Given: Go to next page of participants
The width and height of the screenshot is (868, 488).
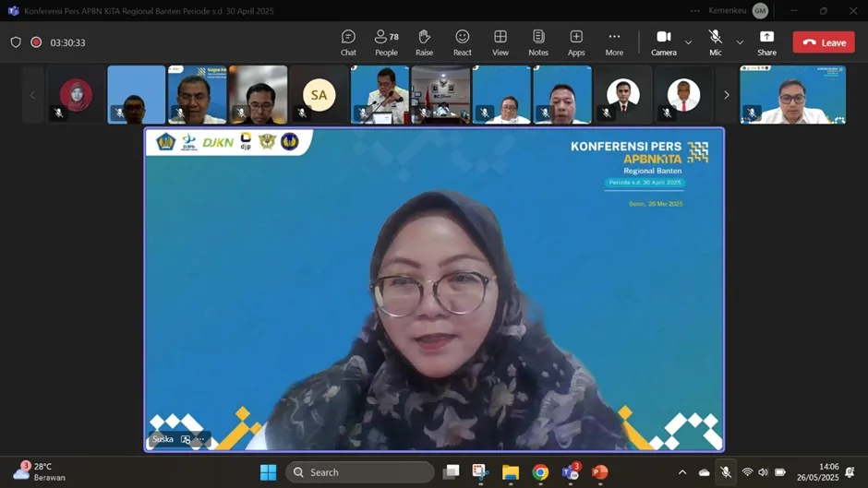Looking at the screenshot, I should pos(727,95).
